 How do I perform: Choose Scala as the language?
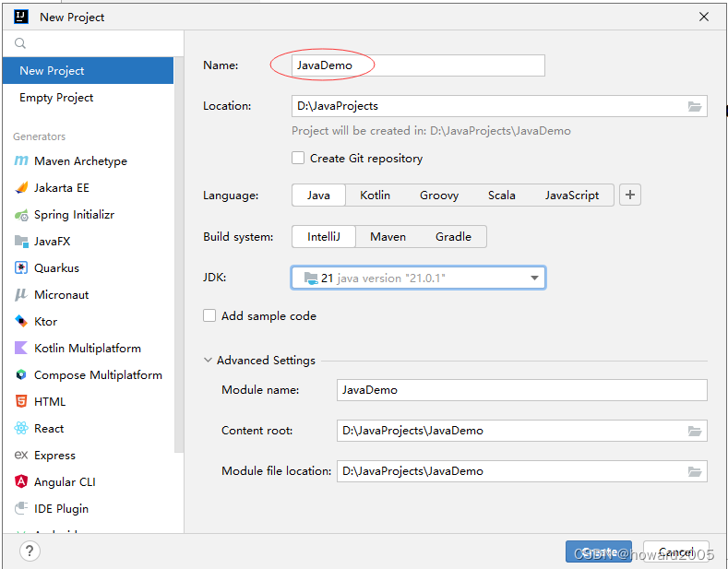coord(501,195)
